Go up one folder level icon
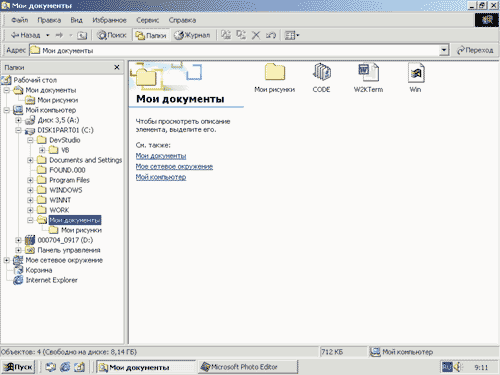The width and height of the screenshot is (500, 375). (x=82, y=35)
